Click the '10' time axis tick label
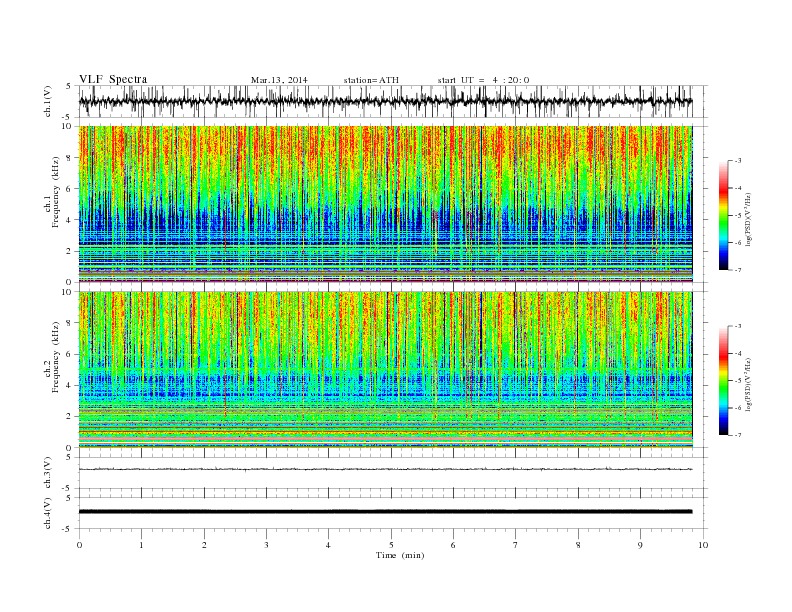The width and height of the screenshot is (792, 612). click(703, 545)
